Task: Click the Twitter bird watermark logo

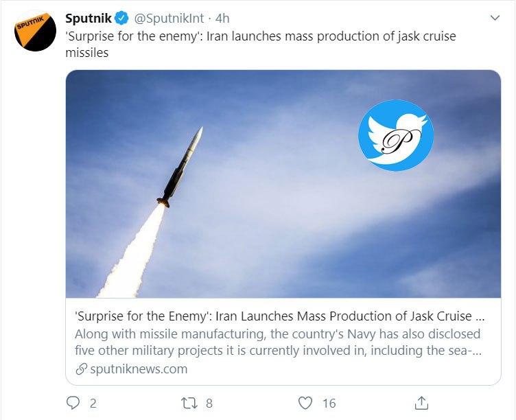Action: 396,135
